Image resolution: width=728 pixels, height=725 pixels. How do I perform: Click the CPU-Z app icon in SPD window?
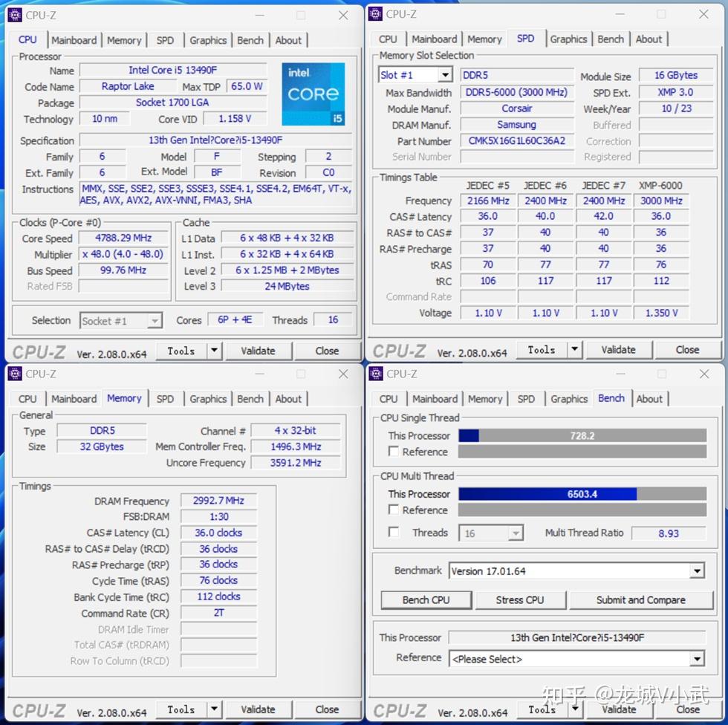375,14
